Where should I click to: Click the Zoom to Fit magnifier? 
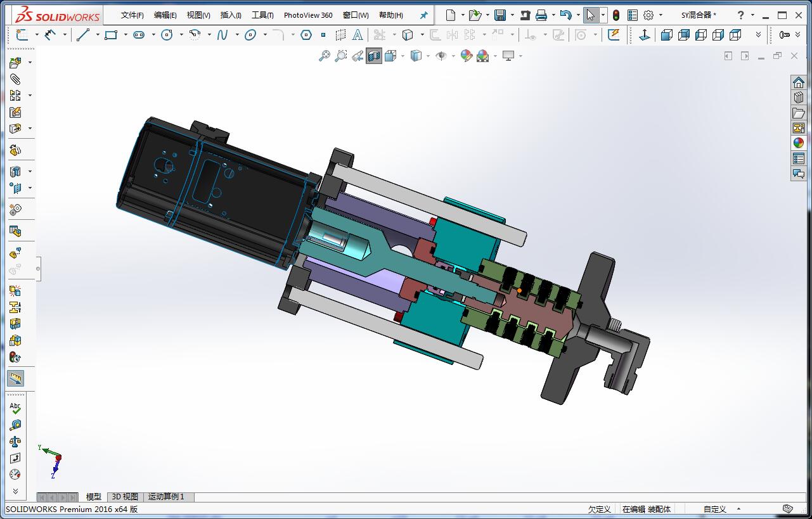(x=325, y=56)
